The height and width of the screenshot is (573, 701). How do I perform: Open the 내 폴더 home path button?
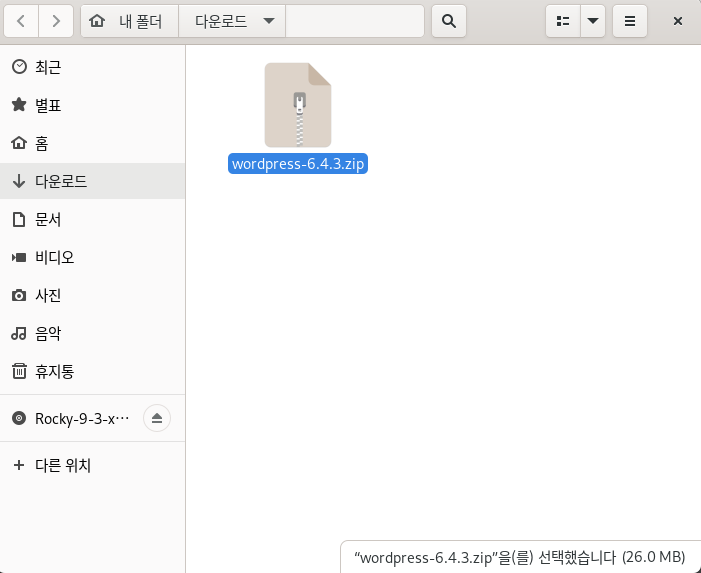click(130, 21)
